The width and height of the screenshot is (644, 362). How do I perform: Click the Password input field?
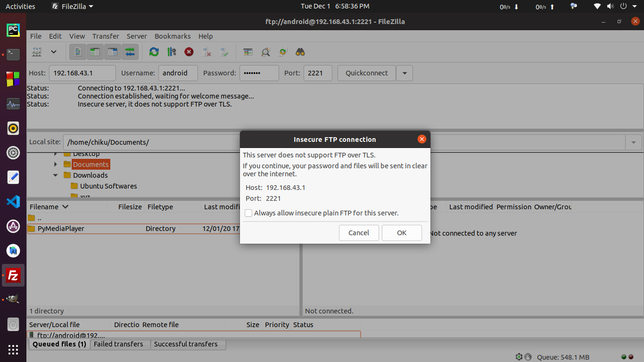click(x=259, y=73)
